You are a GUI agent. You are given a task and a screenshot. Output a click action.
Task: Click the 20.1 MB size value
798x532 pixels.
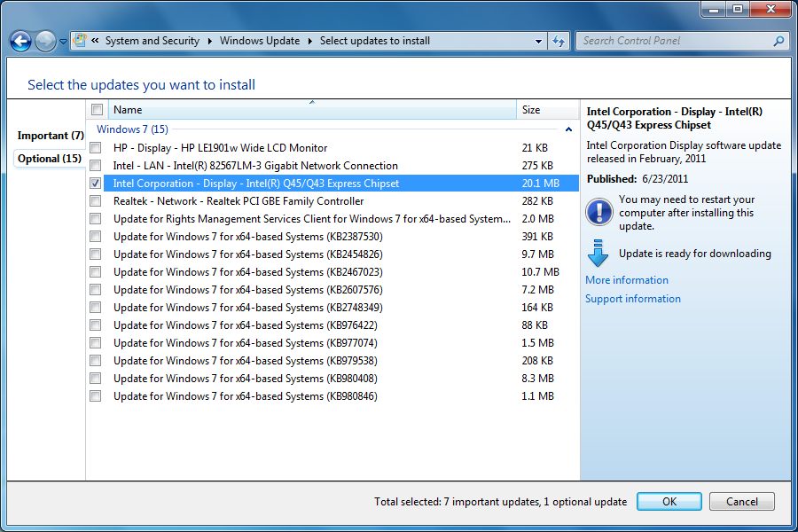(541, 184)
